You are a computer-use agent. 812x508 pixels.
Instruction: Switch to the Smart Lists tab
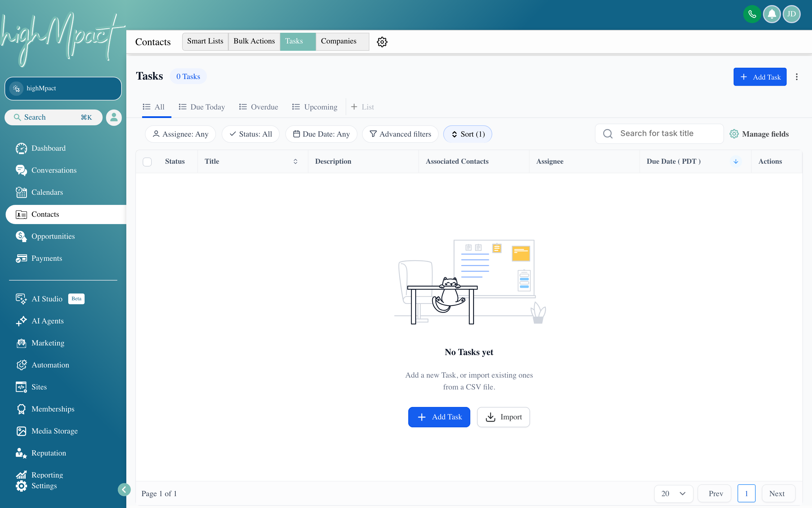point(205,41)
